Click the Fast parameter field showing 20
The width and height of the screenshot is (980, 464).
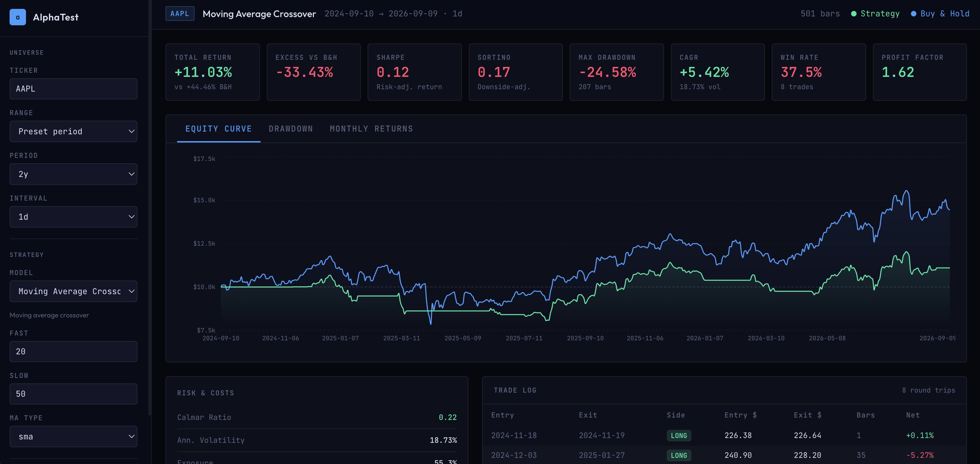[x=74, y=352]
